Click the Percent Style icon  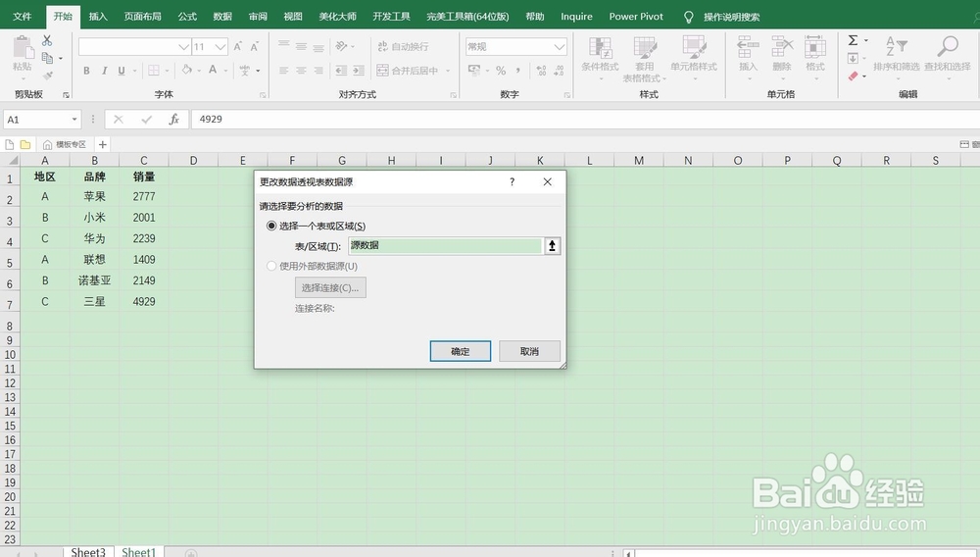[x=501, y=71]
